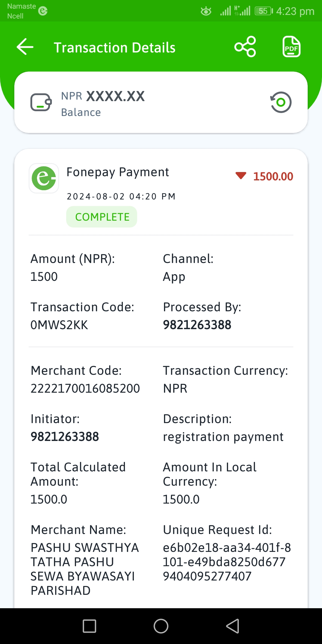This screenshot has width=322, height=644.
Task: Tap the Initiator number 9821263388
Action: click(65, 437)
